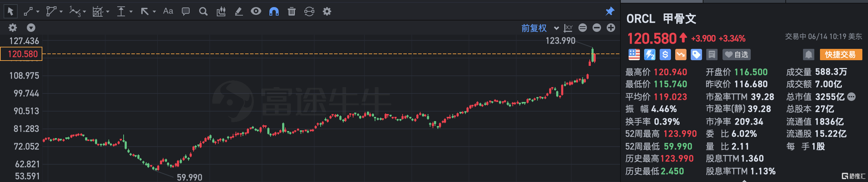Viewport: 868px width, 182px height.
Task: Click the 历史最低 2.450 value
Action: pos(672,171)
